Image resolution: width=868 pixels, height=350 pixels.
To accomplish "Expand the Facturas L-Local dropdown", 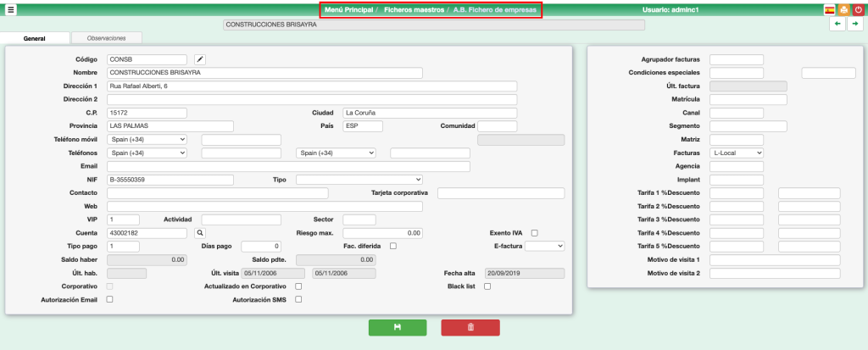I will [737, 153].
